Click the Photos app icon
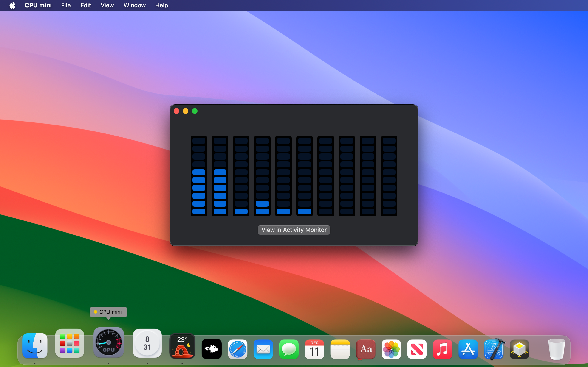Image resolution: width=588 pixels, height=367 pixels. [x=391, y=349]
